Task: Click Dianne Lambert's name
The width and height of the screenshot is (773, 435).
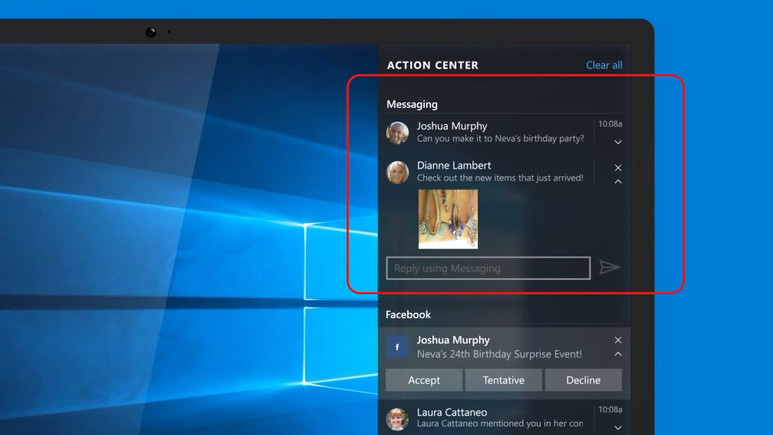Action: (454, 165)
